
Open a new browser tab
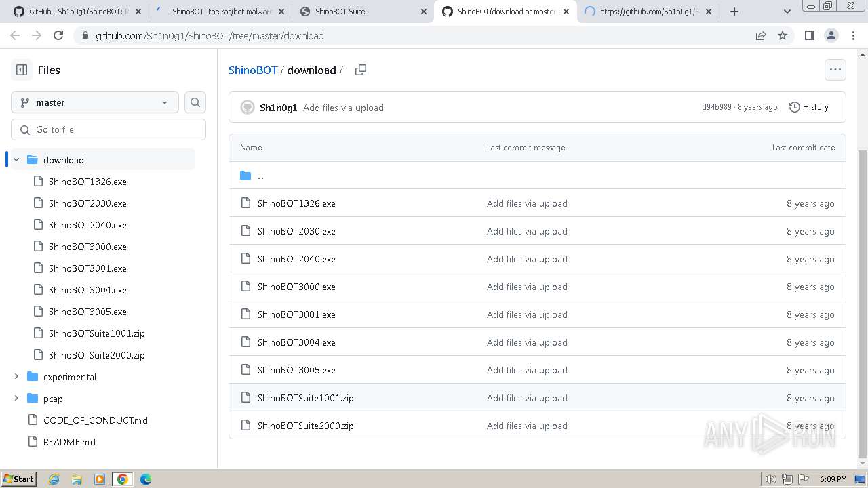734,12
